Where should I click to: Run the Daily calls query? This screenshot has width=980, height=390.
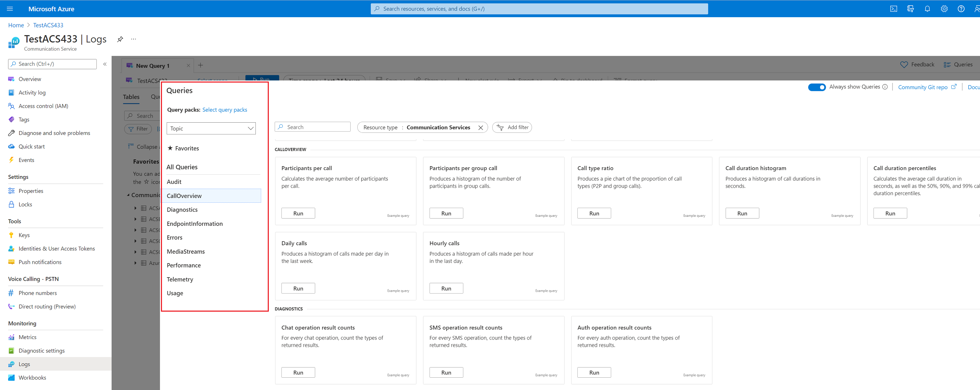[298, 288]
